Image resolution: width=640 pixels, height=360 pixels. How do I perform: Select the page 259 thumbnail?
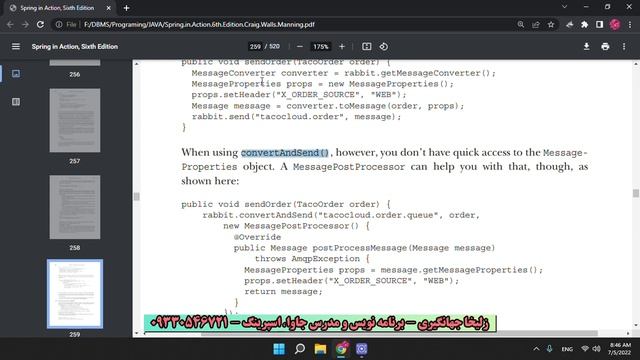pos(75,294)
